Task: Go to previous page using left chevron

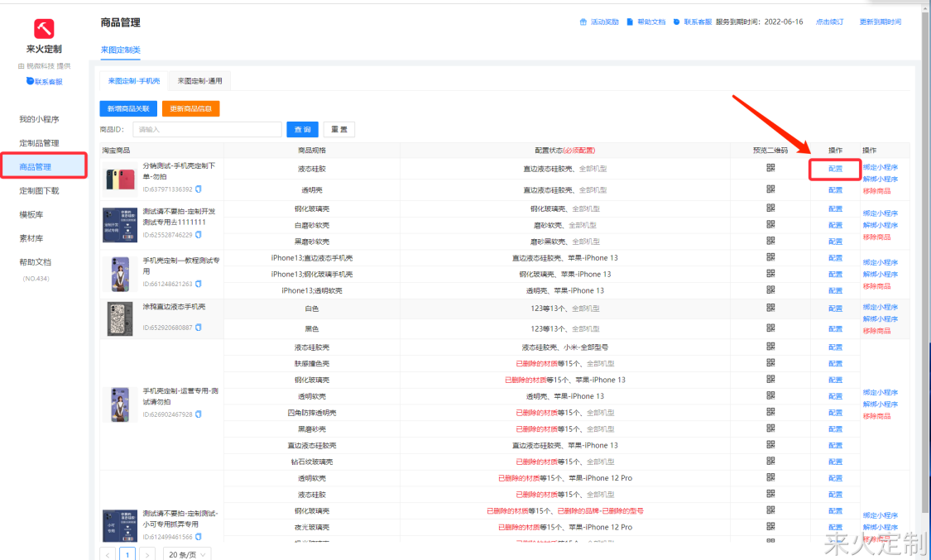Action: (108, 554)
